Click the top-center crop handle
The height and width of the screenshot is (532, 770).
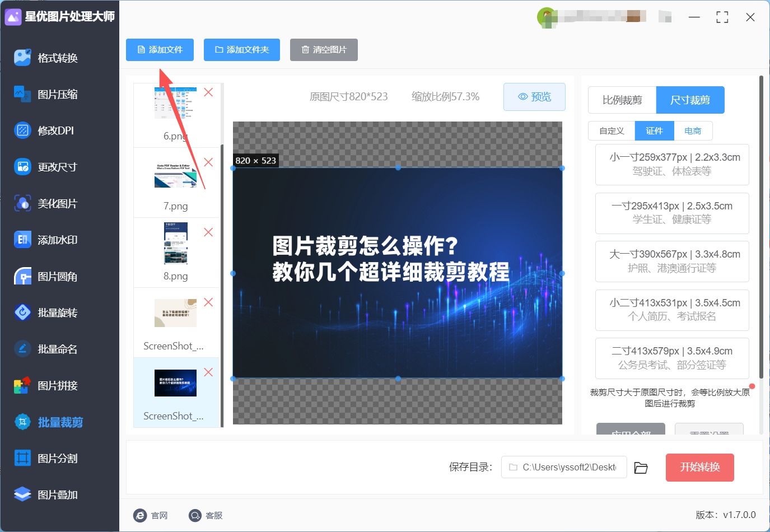coord(398,168)
